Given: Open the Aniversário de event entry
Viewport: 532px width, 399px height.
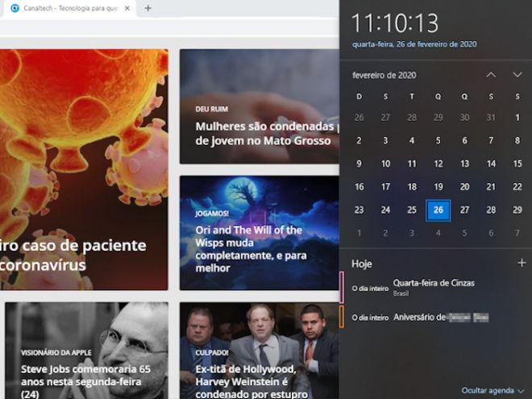Looking at the screenshot, I should [x=435, y=317].
